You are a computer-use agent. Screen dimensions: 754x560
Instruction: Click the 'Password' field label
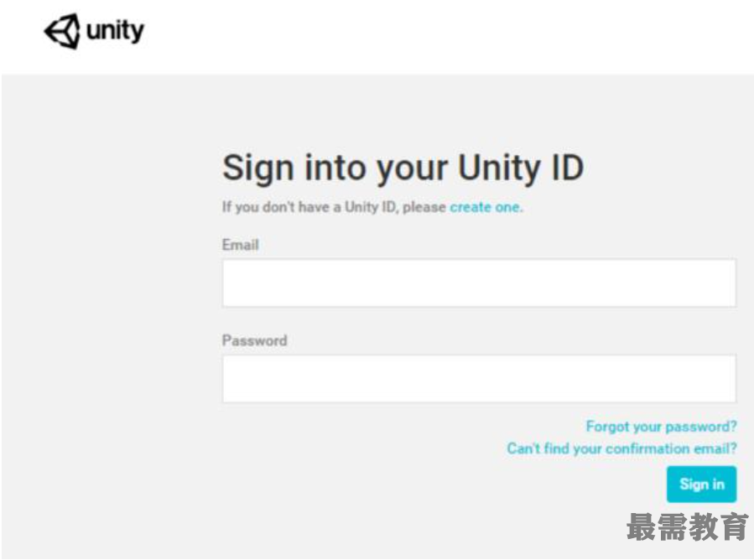[254, 340]
